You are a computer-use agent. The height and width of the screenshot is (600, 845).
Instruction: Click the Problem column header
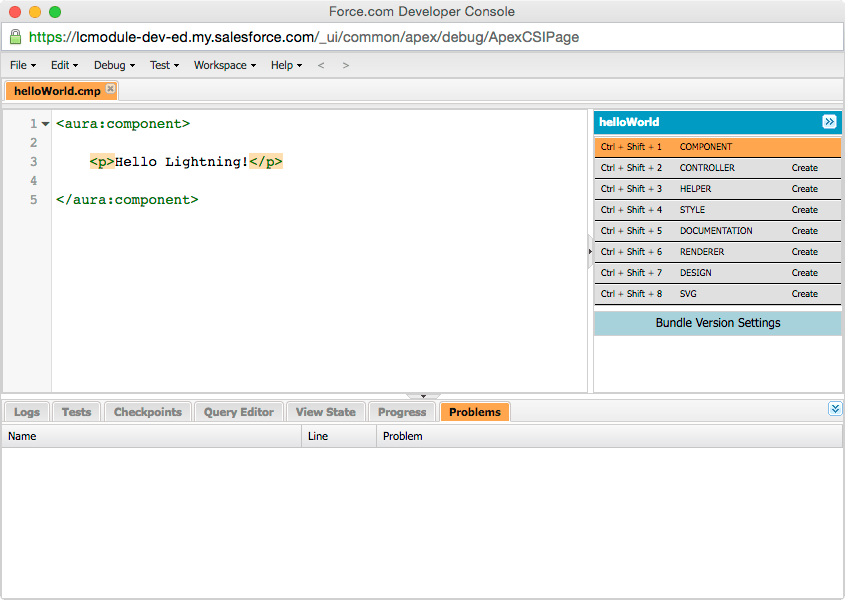[609, 436]
